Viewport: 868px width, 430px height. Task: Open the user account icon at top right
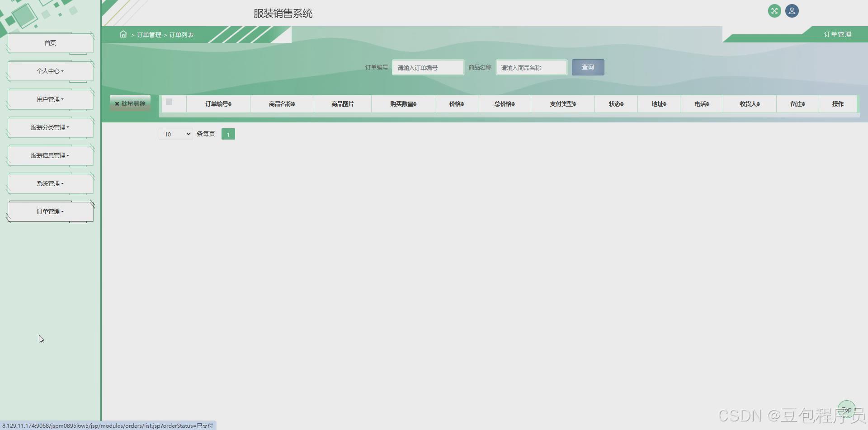[x=792, y=10]
